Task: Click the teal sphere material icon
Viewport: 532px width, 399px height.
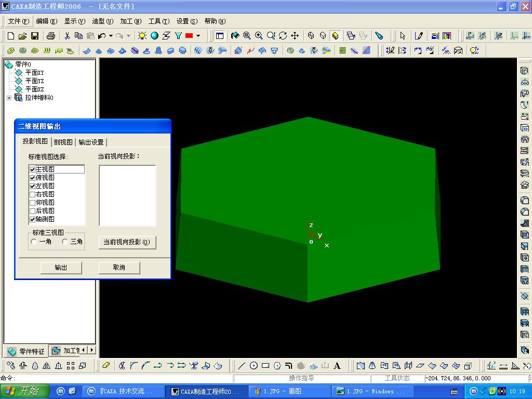Action: pyautogui.click(x=154, y=36)
